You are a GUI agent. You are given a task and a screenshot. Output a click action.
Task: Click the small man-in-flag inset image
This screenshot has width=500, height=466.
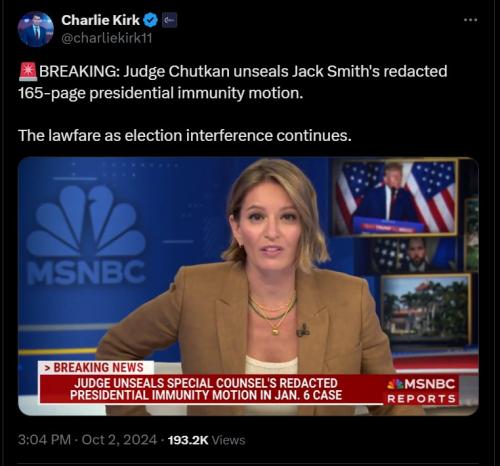tap(413, 255)
